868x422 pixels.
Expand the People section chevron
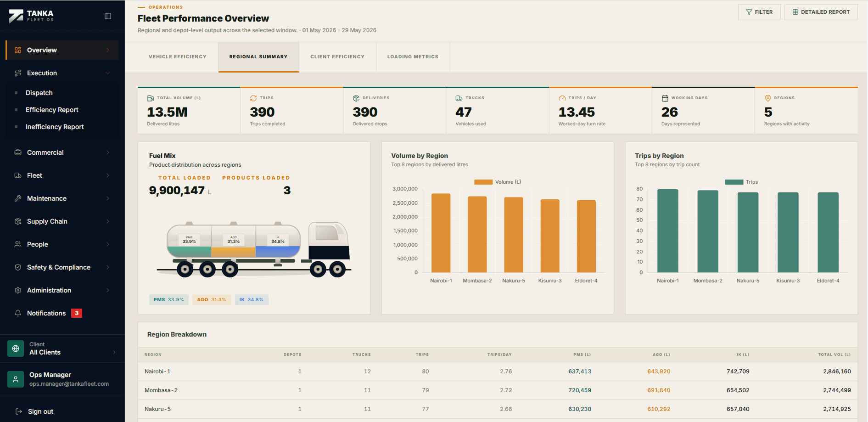(108, 244)
